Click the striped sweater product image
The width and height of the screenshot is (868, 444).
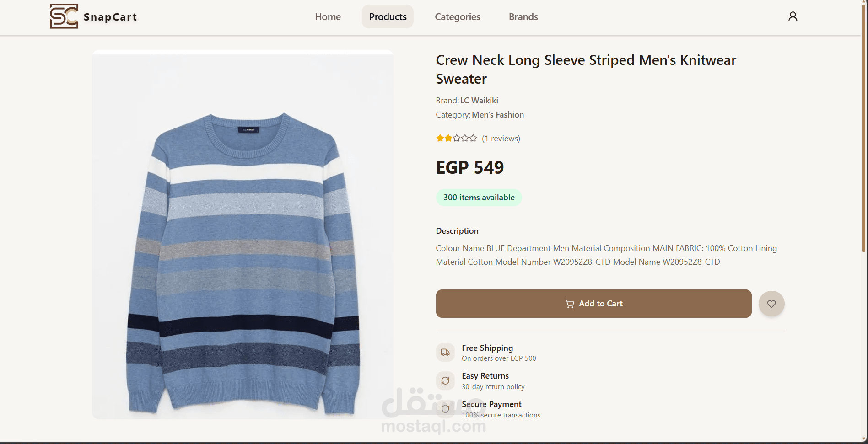click(x=243, y=235)
